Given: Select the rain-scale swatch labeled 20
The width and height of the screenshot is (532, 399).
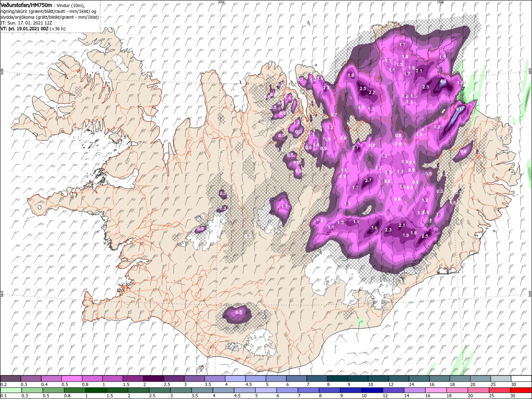Looking at the screenshot, I should click(x=479, y=390).
